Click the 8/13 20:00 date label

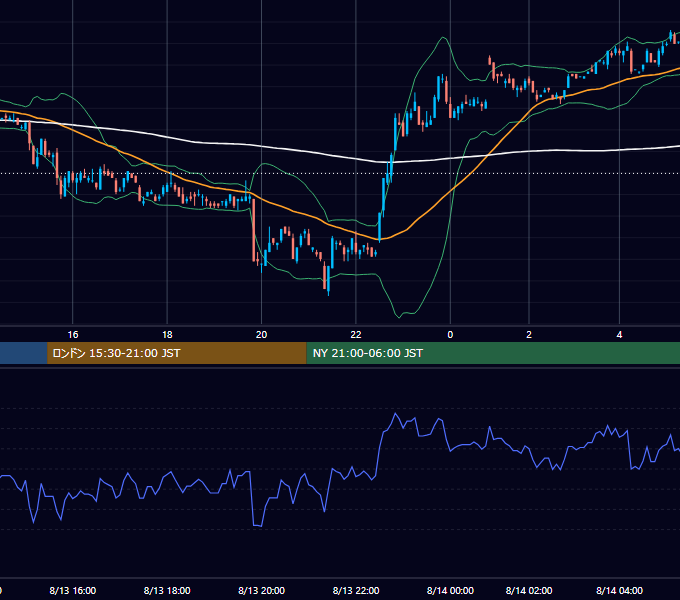pos(262,590)
